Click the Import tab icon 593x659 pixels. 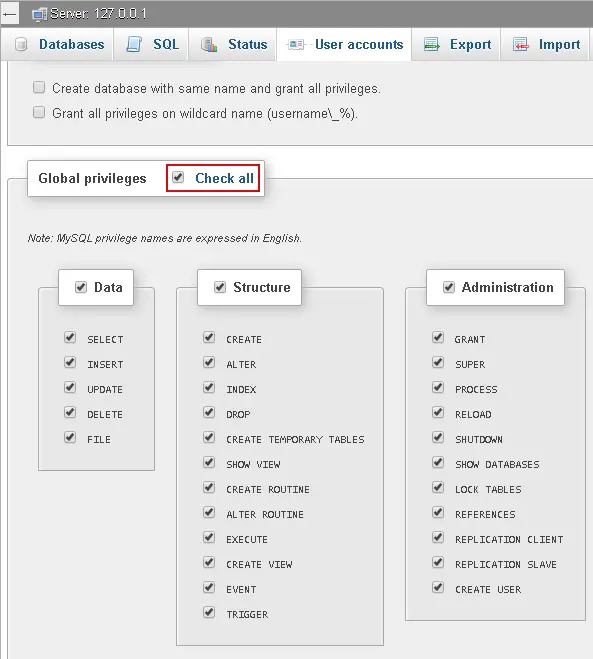coord(521,45)
